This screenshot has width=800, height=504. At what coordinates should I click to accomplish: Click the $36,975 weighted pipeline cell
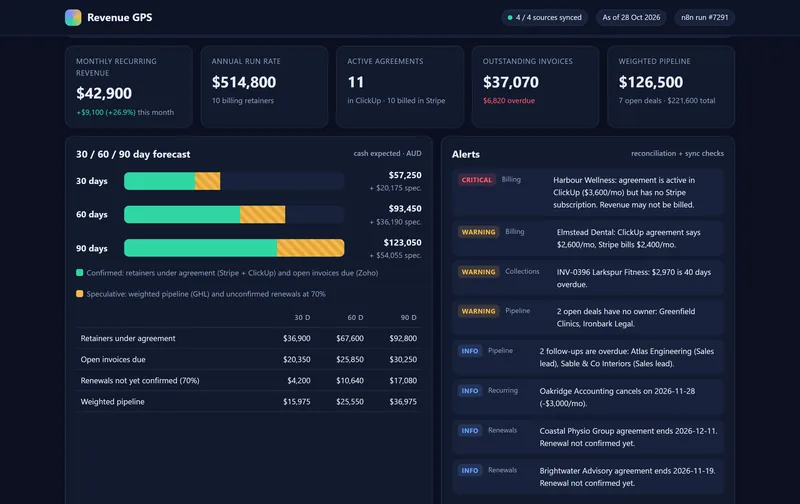click(x=403, y=402)
